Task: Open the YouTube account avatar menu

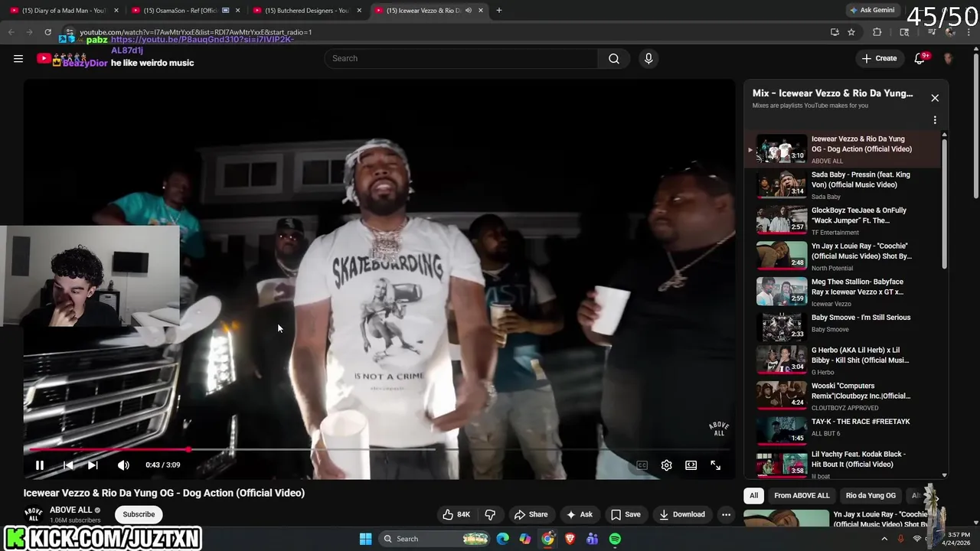Action: click(x=948, y=58)
